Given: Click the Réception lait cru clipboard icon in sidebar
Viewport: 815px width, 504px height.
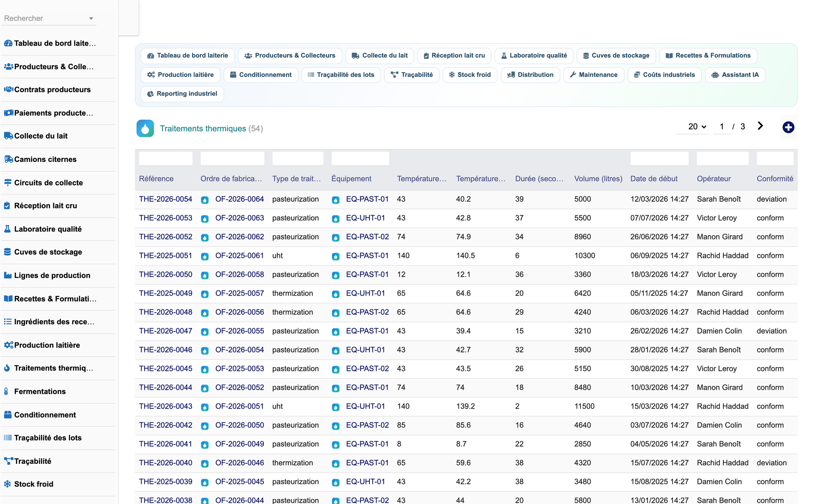Looking at the screenshot, I should point(7,206).
